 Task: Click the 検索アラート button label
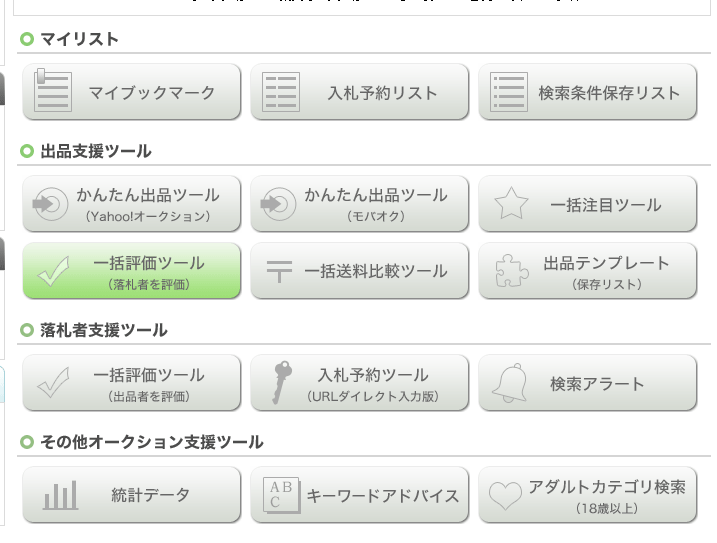597,384
